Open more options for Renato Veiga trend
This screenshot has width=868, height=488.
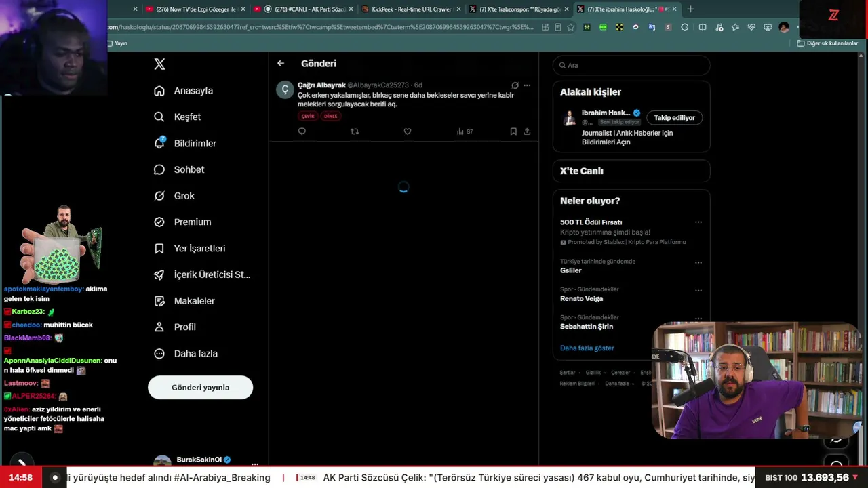tap(698, 291)
